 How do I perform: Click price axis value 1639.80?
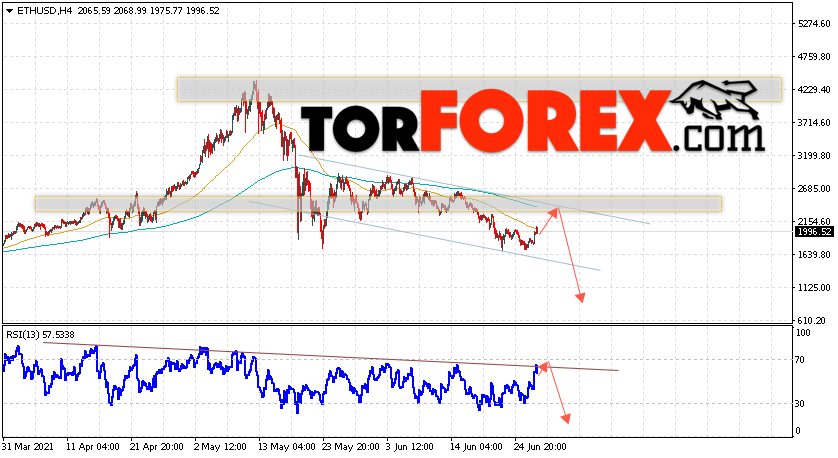(x=814, y=255)
